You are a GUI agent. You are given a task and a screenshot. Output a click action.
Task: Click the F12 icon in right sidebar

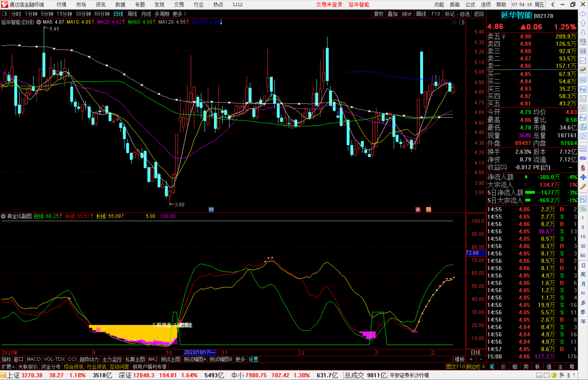click(x=583, y=118)
